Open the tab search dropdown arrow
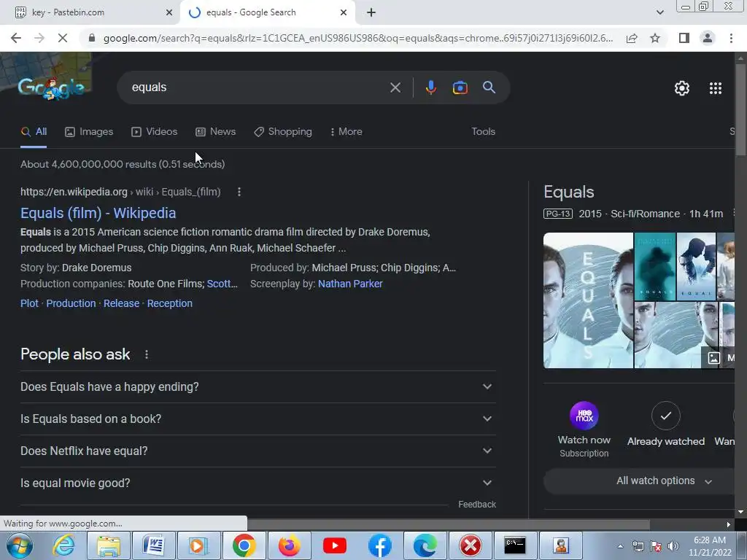Viewport: 747px width, 560px height. pos(659,12)
